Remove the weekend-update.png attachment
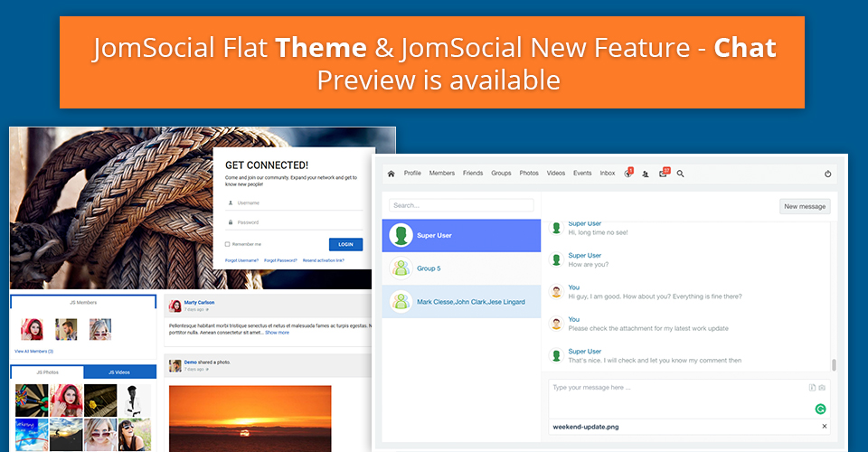 pos(825,426)
